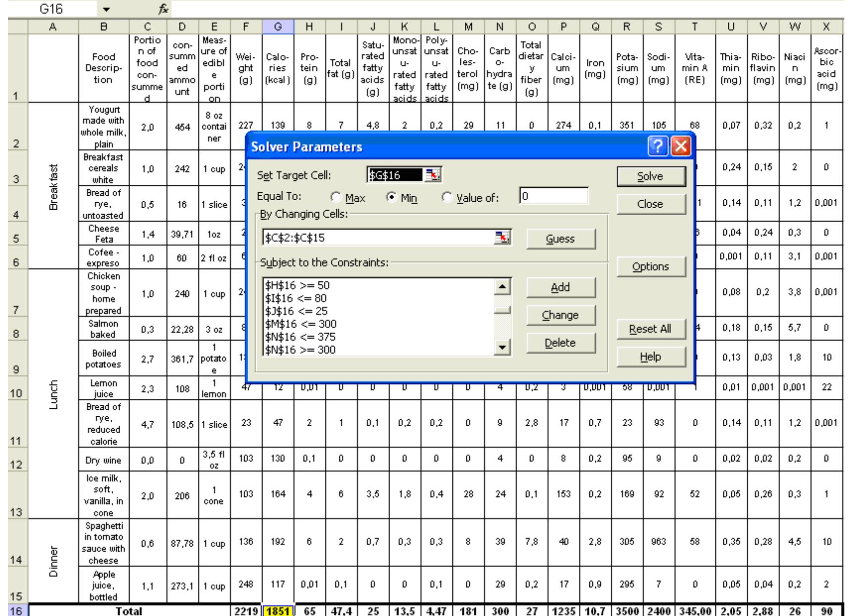Image resolution: width=848 pixels, height=616 pixels.
Task: Click the Set Target Cell range selector icon
Action: click(x=434, y=175)
